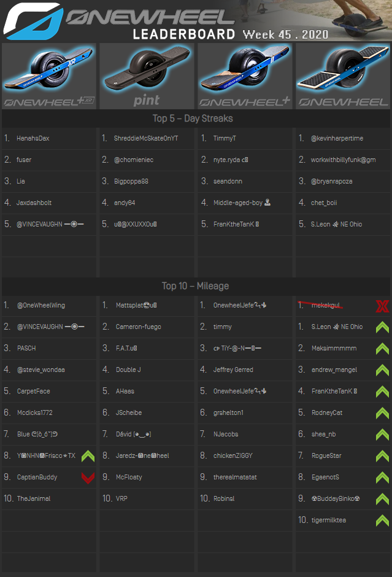This screenshot has width=392, height=577.
Task: Click the red X next to mekekgul
Action: pos(382,306)
